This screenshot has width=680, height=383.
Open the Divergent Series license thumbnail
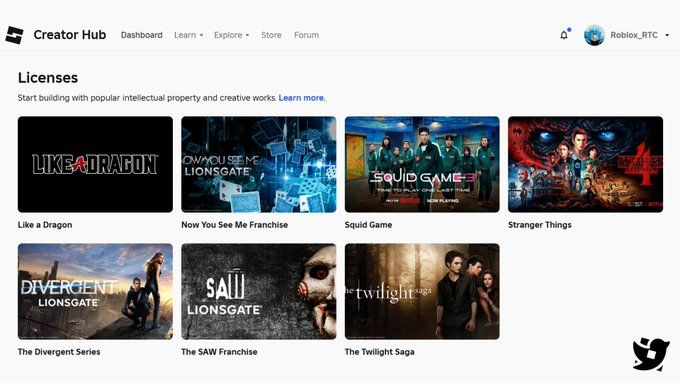95,291
